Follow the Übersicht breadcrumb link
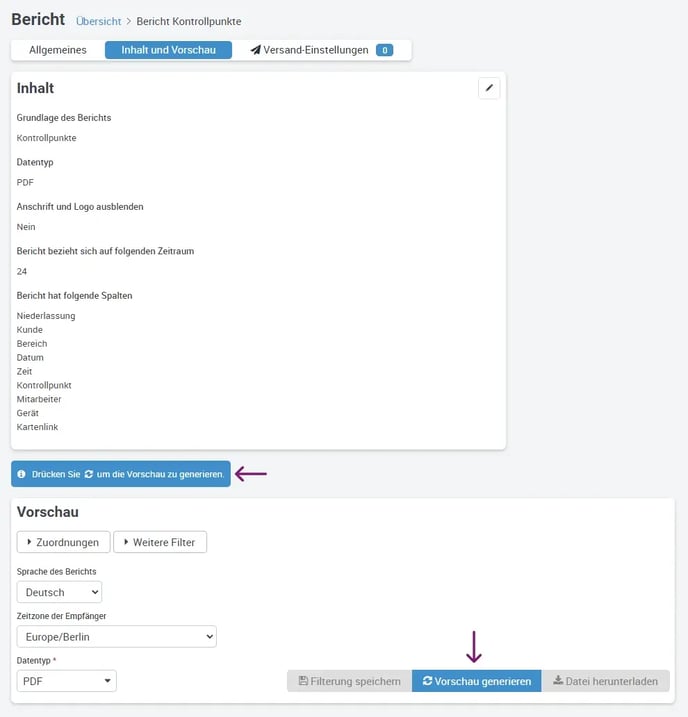Viewport: 688px width, 717px height. pyautogui.click(x=98, y=21)
